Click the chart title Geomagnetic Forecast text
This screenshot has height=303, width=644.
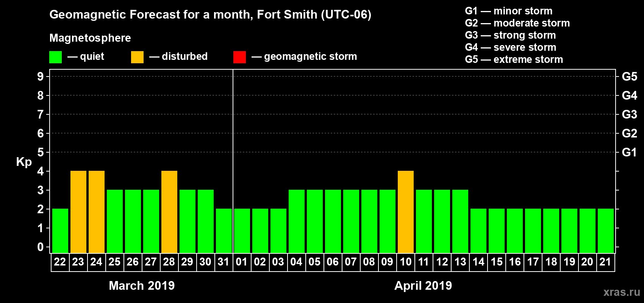tap(210, 14)
